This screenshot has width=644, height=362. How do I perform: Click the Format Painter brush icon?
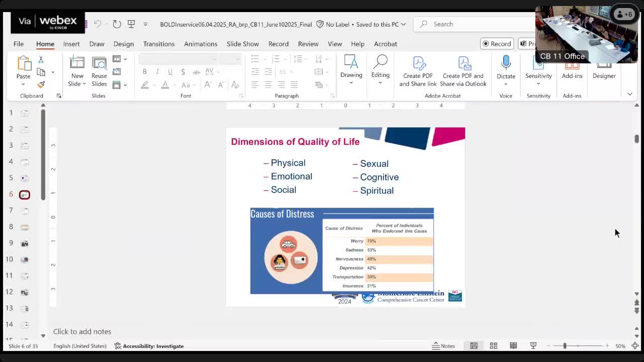click(x=41, y=84)
